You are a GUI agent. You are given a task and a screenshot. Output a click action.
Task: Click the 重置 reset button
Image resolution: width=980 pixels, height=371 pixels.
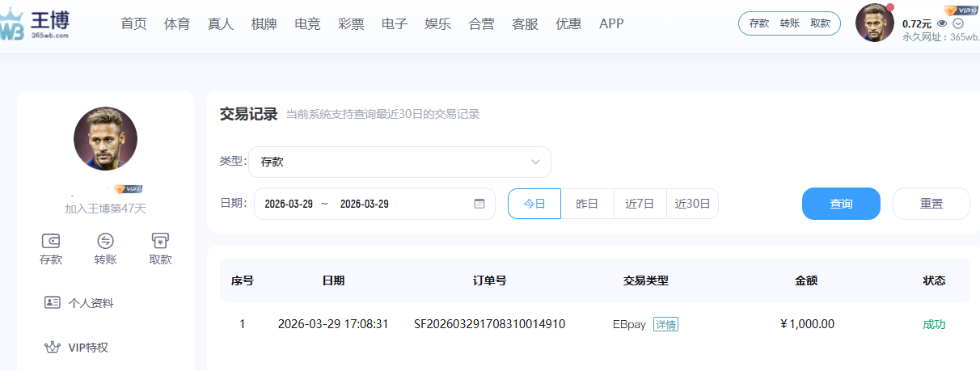pos(931,204)
